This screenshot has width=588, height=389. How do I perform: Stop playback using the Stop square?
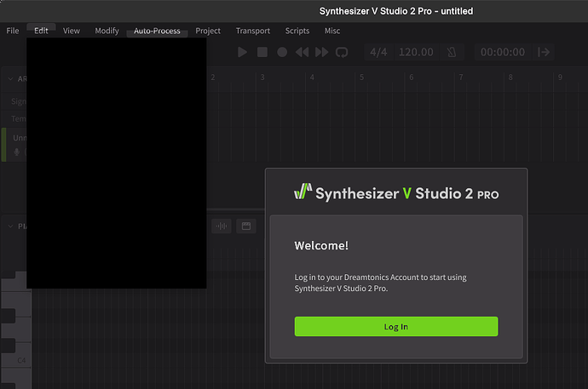click(x=262, y=52)
